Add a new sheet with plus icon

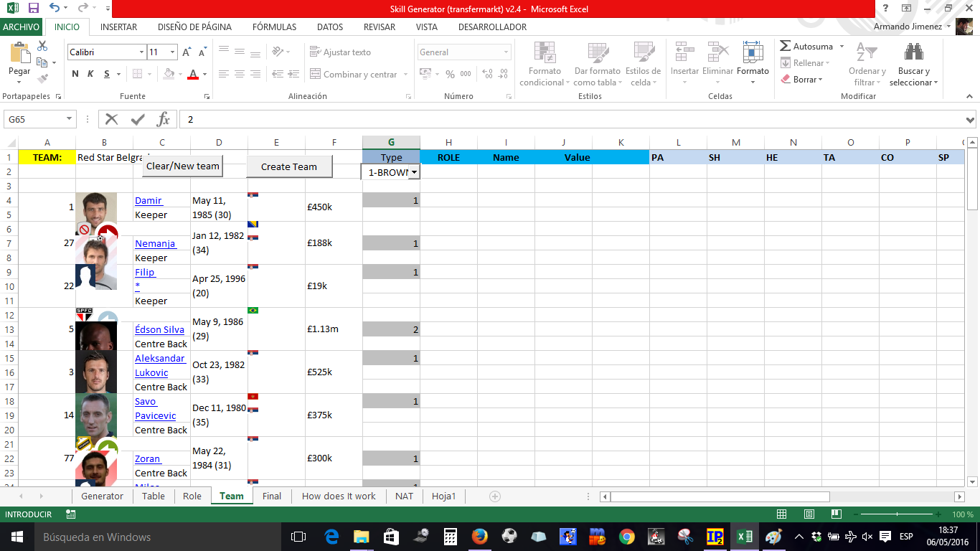pos(494,496)
